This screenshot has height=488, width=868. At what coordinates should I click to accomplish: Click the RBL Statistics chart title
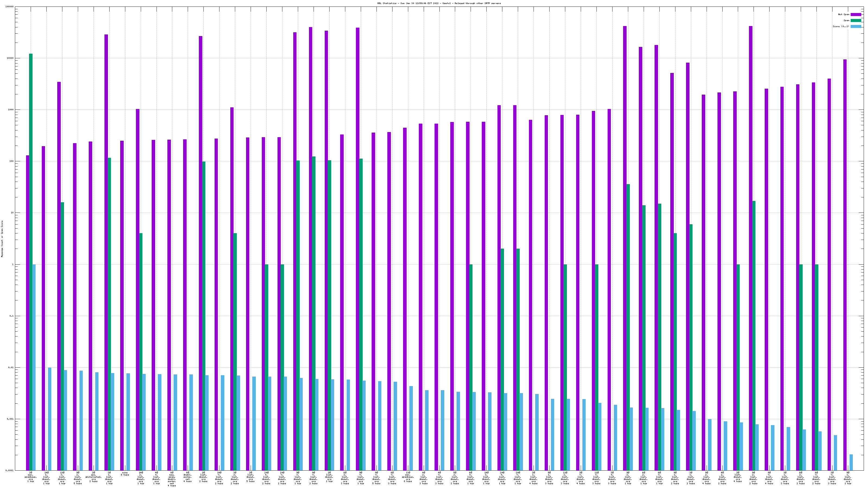[x=439, y=3]
